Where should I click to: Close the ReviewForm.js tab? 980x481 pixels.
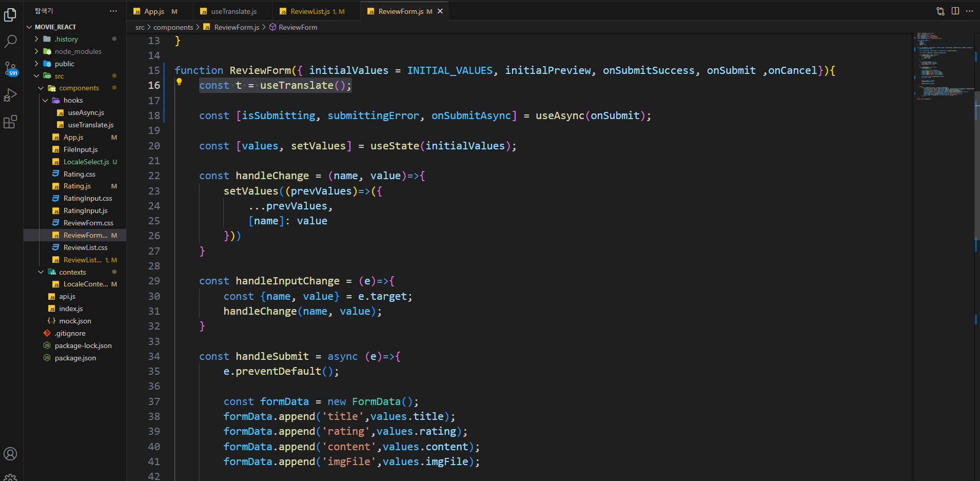[440, 11]
